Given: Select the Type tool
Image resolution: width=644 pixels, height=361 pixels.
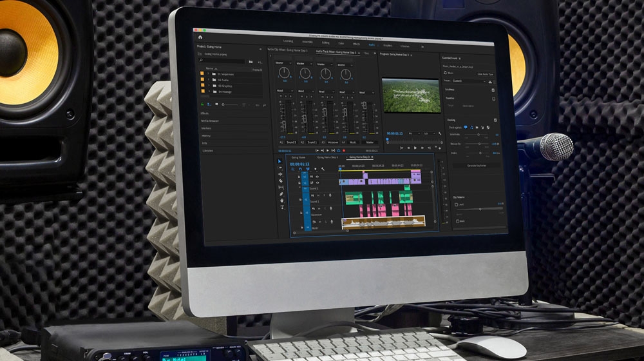Looking at the screenshot, I should 282,207.
